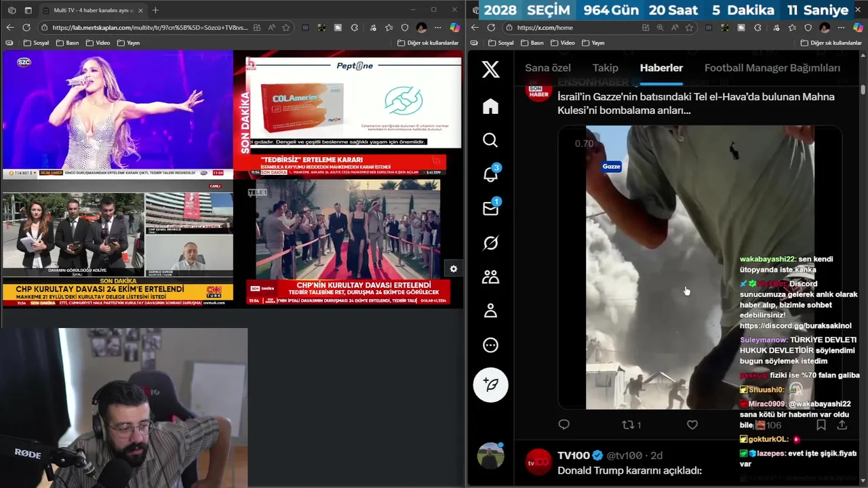Like the Gazze video post
The image size is (868, 488).
tap(692, 424)
